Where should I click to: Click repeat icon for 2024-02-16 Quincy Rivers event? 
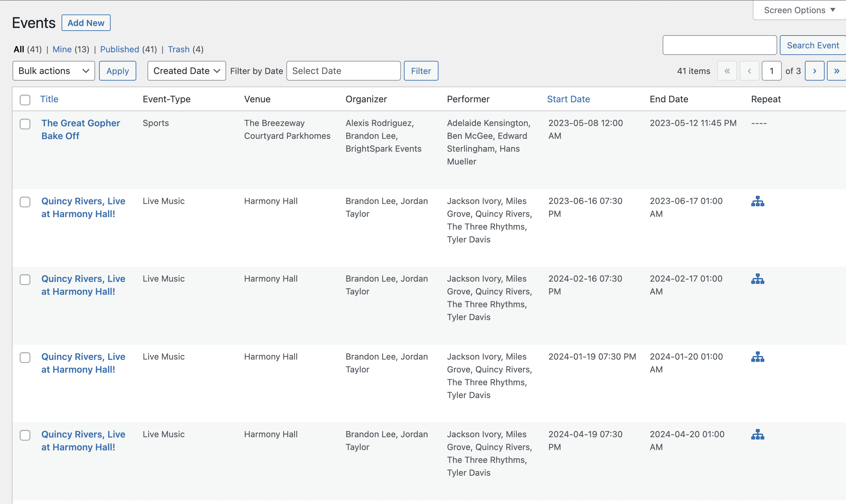tap(757, 279)
